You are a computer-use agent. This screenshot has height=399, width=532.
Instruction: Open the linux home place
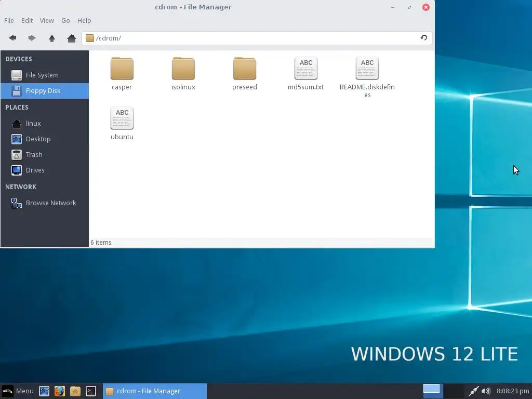[x=45, y=124]
